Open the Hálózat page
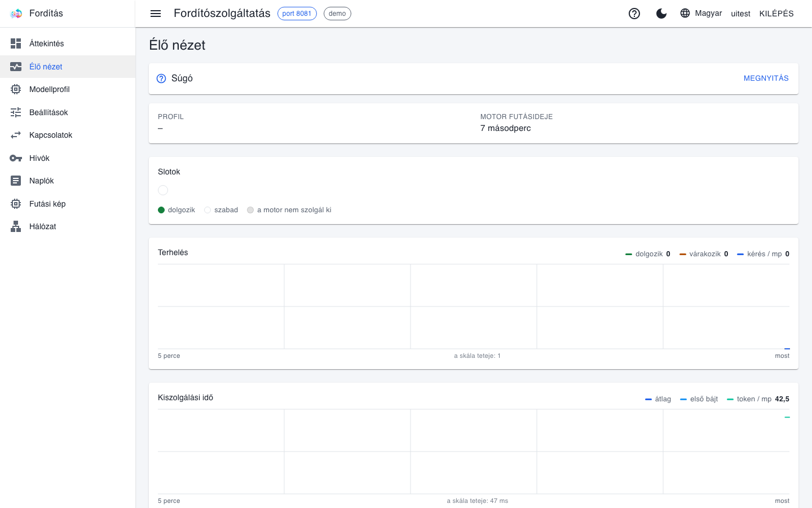 coord(68,226)
